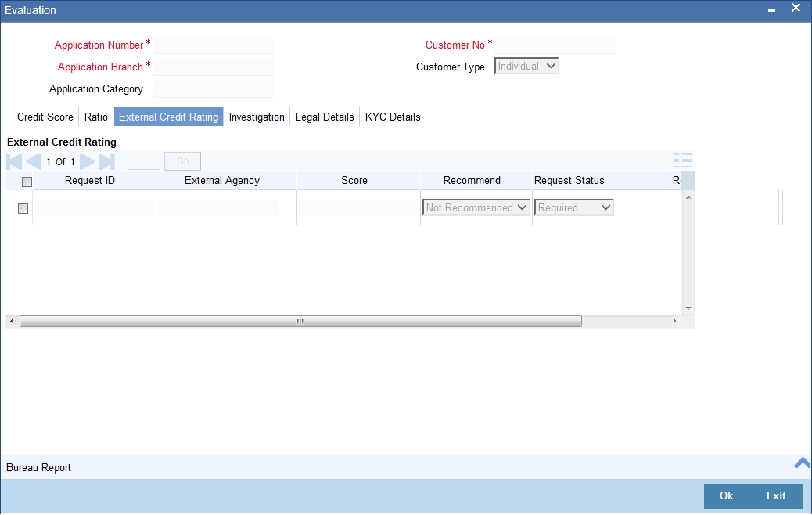Click External Agency cell in first row
This screenshot has width=812, height=515.
tap(218, 207)
